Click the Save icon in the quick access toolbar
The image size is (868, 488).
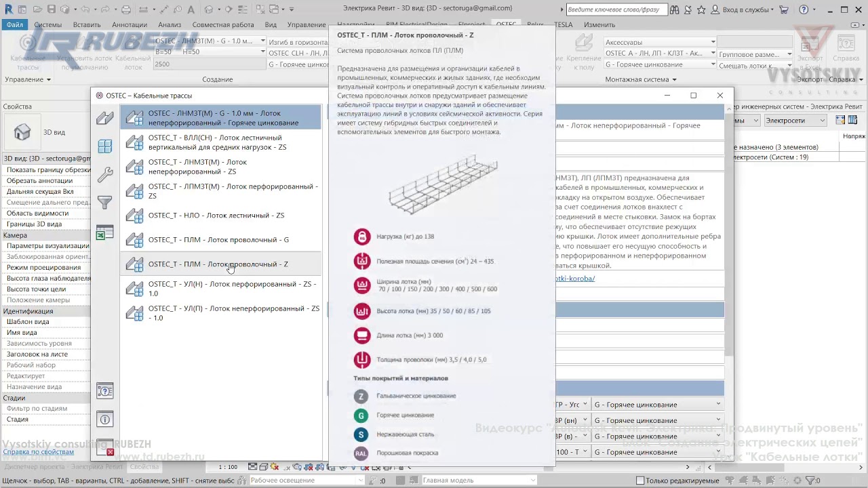click(52, 9)
